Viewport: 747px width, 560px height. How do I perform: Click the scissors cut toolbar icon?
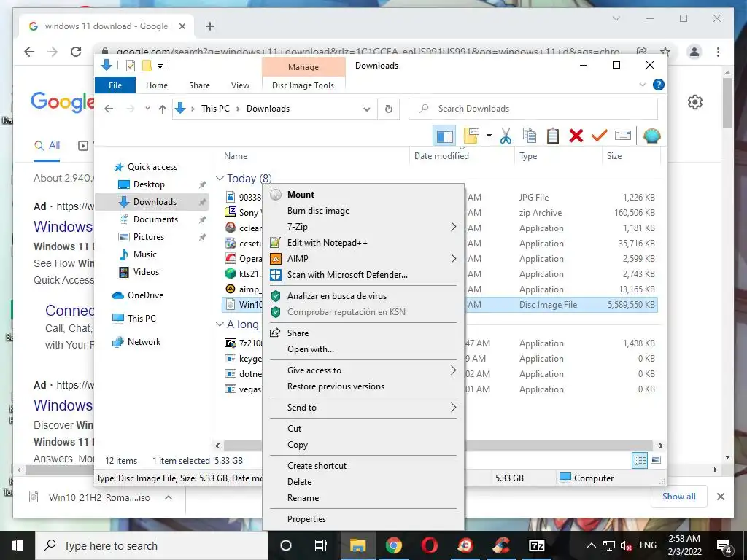coord(506,136)
